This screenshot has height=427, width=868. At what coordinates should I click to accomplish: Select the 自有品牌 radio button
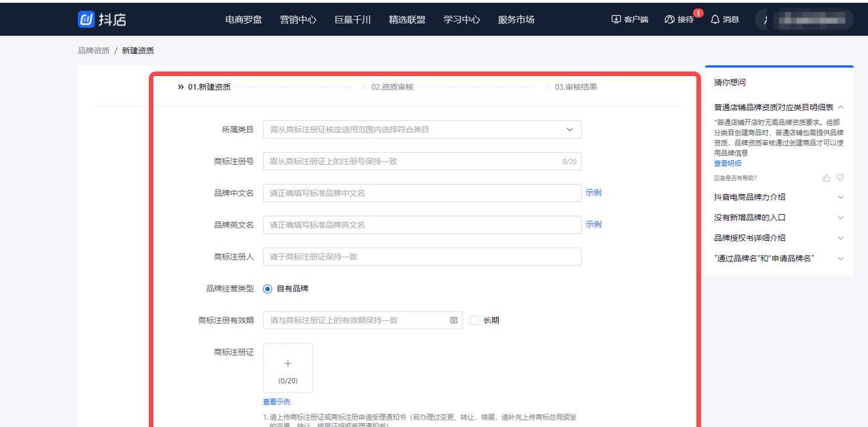(x=268, y=289)
